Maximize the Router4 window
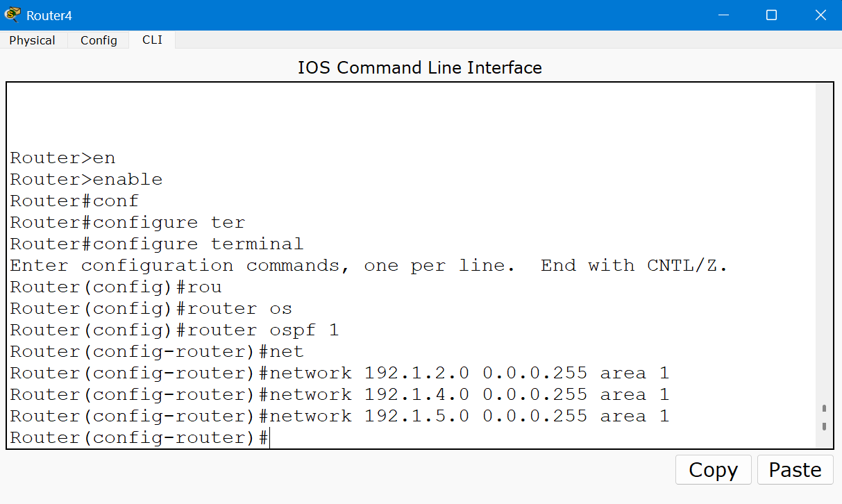This screenshot has width=842, height=504. (771, 15)
